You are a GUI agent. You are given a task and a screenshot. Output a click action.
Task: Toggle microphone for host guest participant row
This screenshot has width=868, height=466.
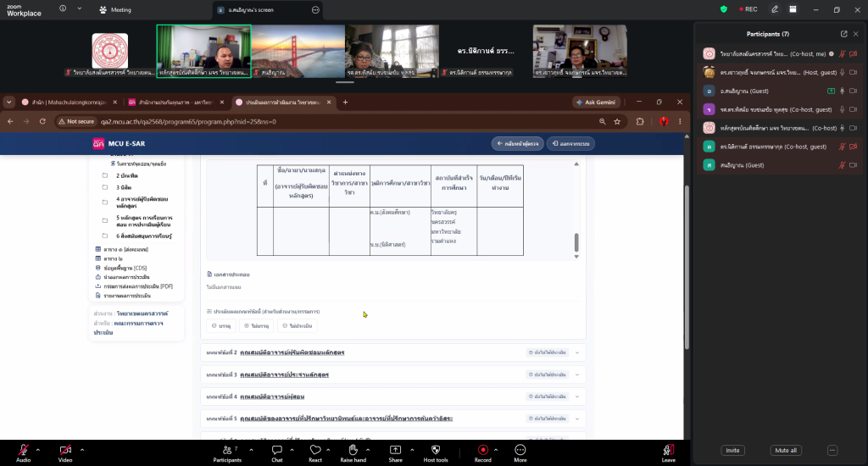coord(842,73)
